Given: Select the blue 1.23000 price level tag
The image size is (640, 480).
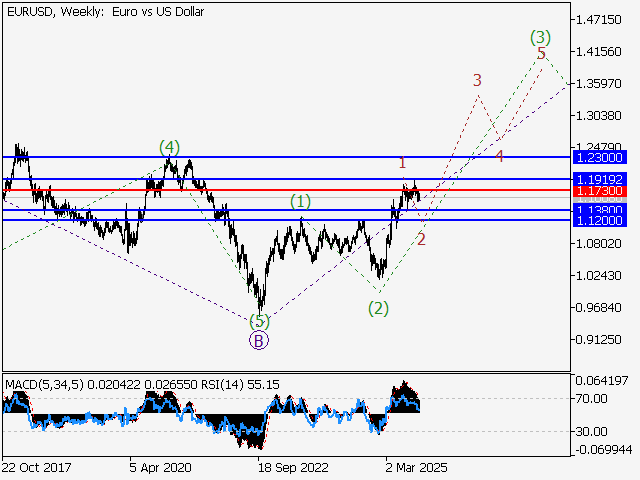Looking at the screenshot, I should 600,158.
